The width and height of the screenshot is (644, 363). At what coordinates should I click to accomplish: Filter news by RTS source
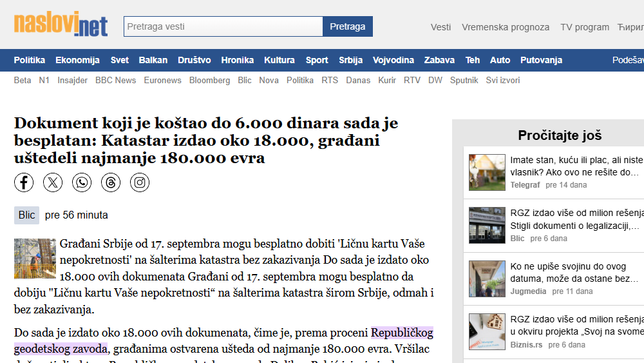point(330,80)
